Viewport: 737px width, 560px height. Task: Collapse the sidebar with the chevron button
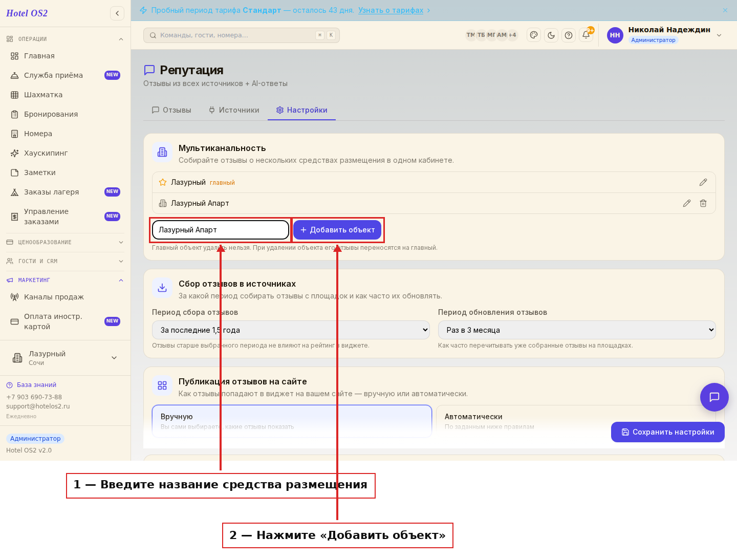[117, 13]
